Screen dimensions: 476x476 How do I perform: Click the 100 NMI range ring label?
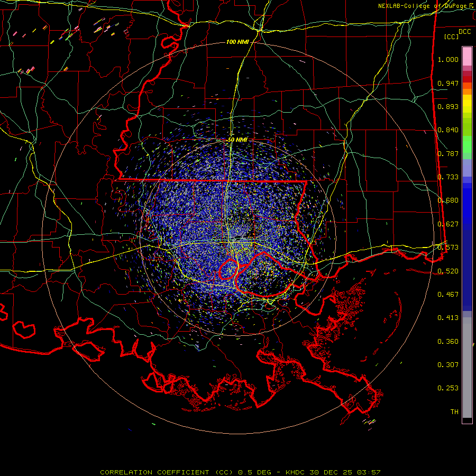(x=237, y=42)
